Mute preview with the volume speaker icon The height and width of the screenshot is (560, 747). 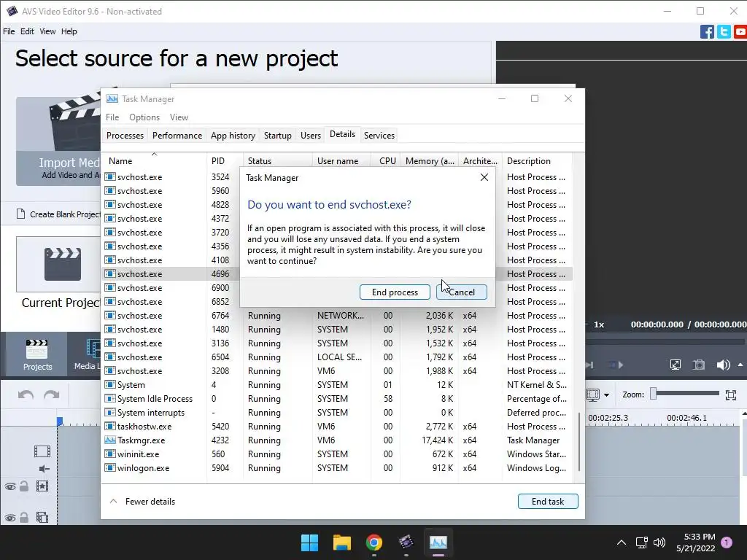click(x=723, y=365)
